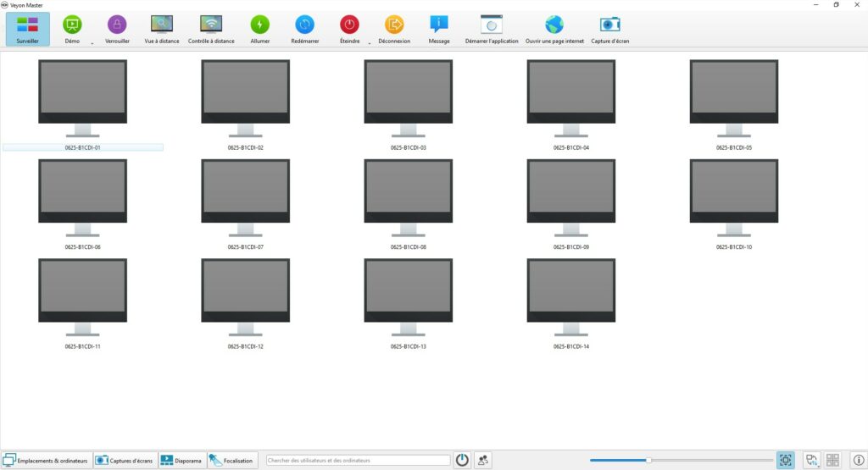Screen dimensions: 868x470
Task: Open the Emplacements & ordinateurs panel
Action: [46, 461]
